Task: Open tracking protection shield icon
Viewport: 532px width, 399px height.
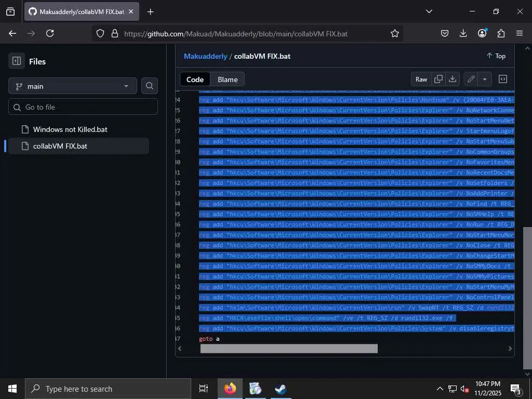Action: pyautogui.click(x=100, y=34)
